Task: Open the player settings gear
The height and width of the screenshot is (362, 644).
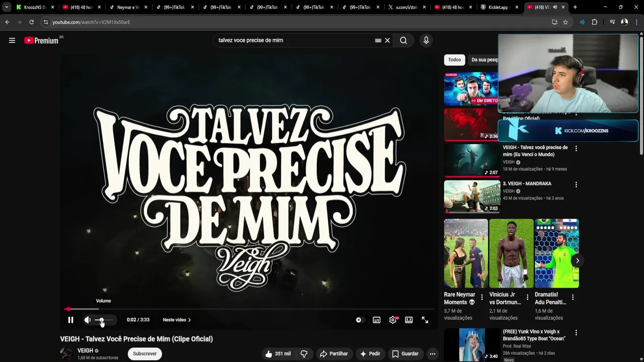Action: [392, 320]
